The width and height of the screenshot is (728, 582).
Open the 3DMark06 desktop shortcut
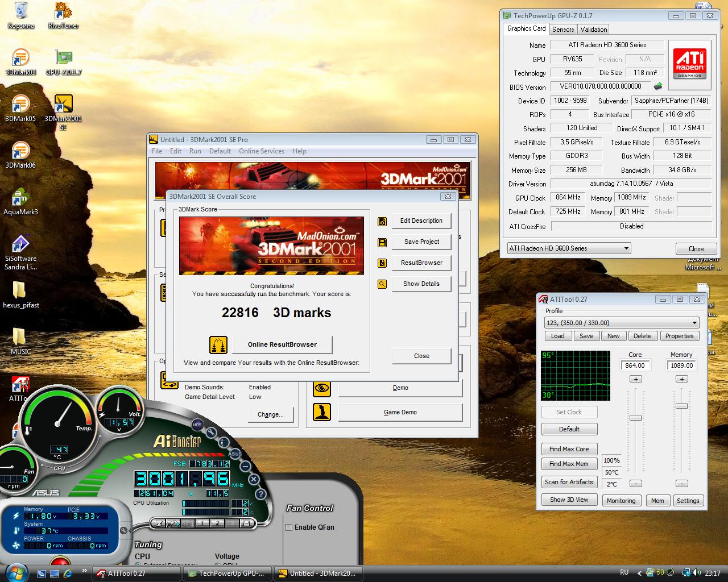click(x=20, y=155)
